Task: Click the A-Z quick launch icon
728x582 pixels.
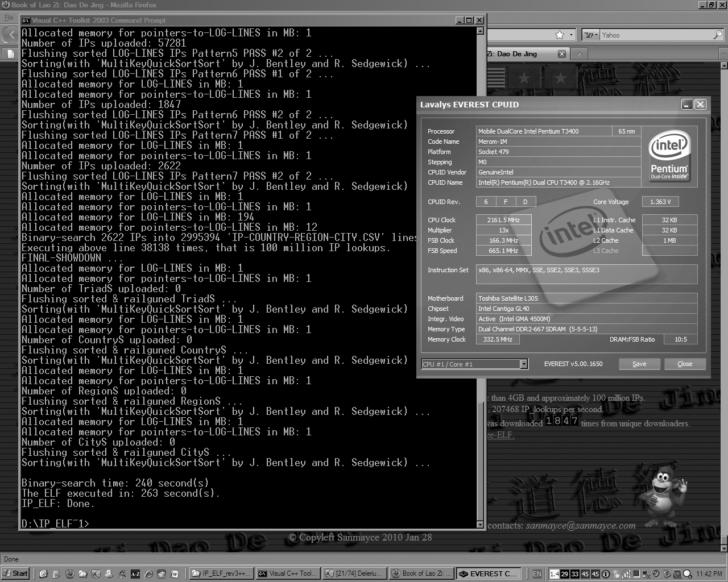Action: (x=135, y=574)
